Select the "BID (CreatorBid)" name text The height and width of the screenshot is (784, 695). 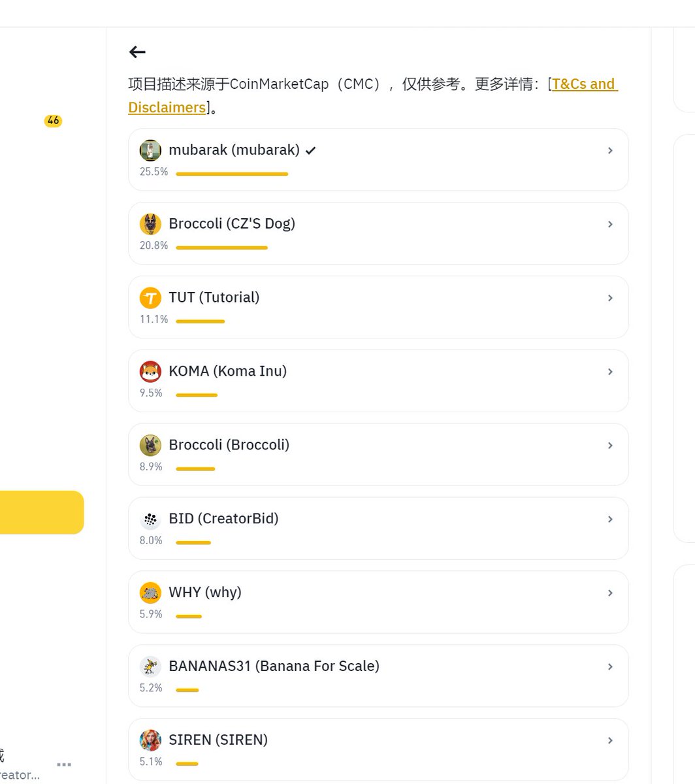click(x=223, y=519)
